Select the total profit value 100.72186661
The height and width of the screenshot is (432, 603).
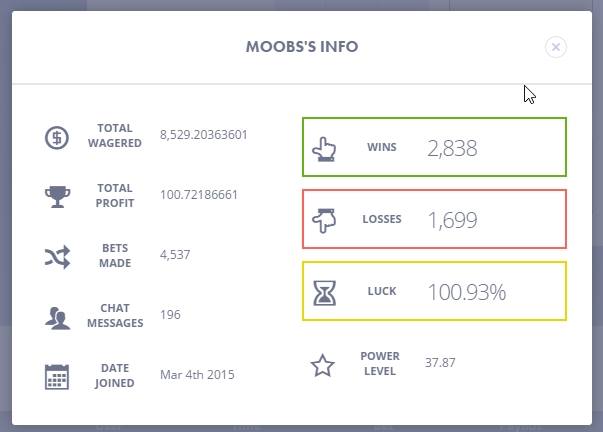coord(199,195)
